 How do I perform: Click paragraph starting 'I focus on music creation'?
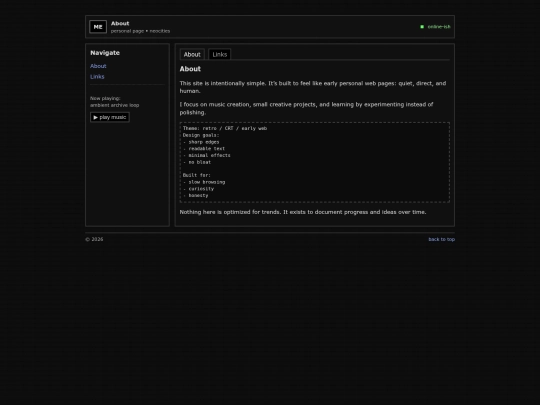306,108
